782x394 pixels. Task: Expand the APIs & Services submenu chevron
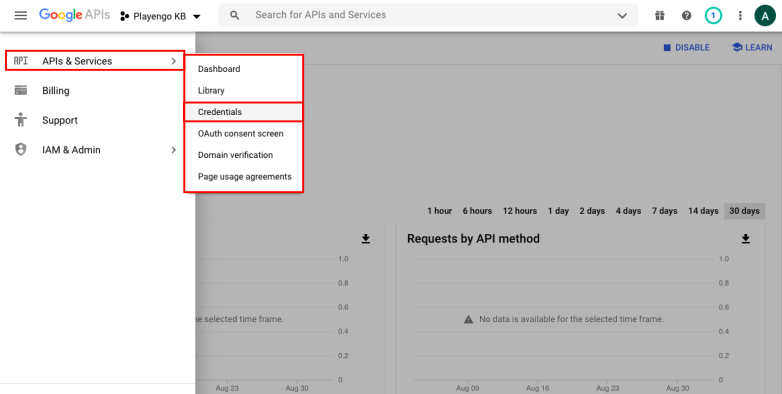point(174,61)
